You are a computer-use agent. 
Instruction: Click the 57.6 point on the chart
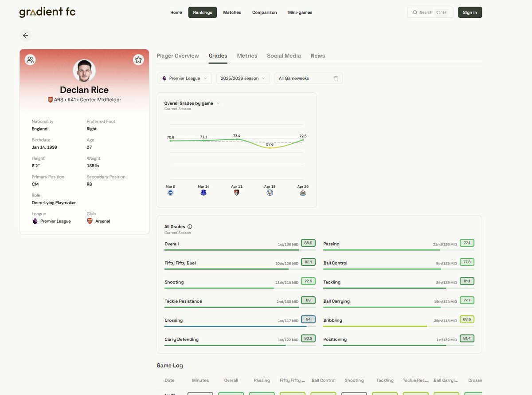(x=270, y=148)
